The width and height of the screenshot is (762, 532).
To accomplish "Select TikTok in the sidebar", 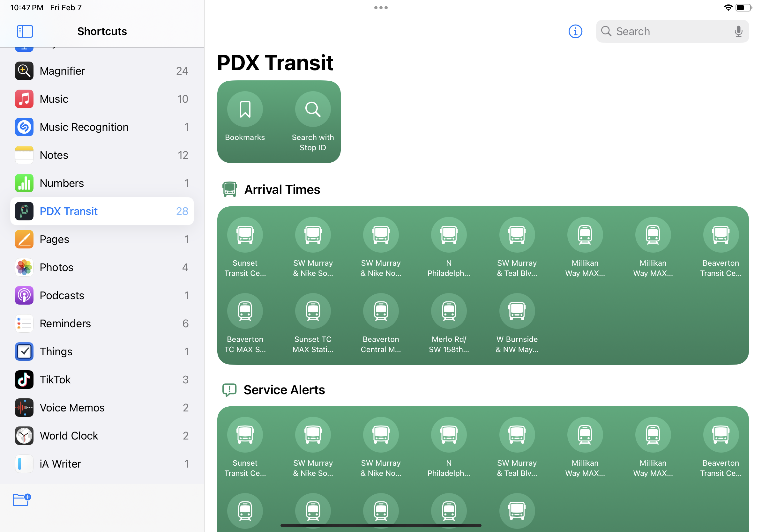I will tap(102, 380).
